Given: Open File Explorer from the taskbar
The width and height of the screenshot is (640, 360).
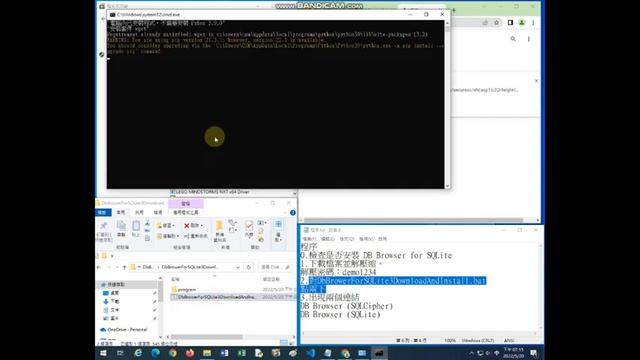Looking at the screenshot, I should pyautogui.click(x=207, y=353).
